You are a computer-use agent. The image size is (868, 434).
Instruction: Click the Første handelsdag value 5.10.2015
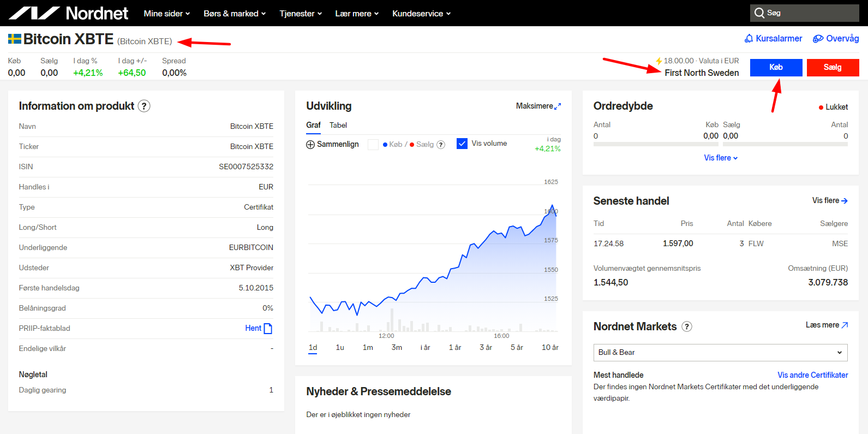pos(256,288)
